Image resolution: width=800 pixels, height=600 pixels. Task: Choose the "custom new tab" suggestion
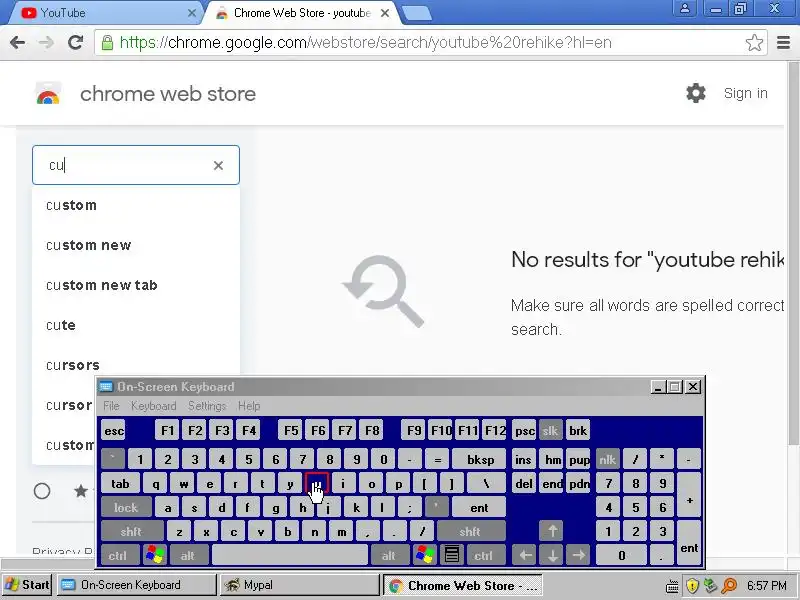(x=136, y=285)
